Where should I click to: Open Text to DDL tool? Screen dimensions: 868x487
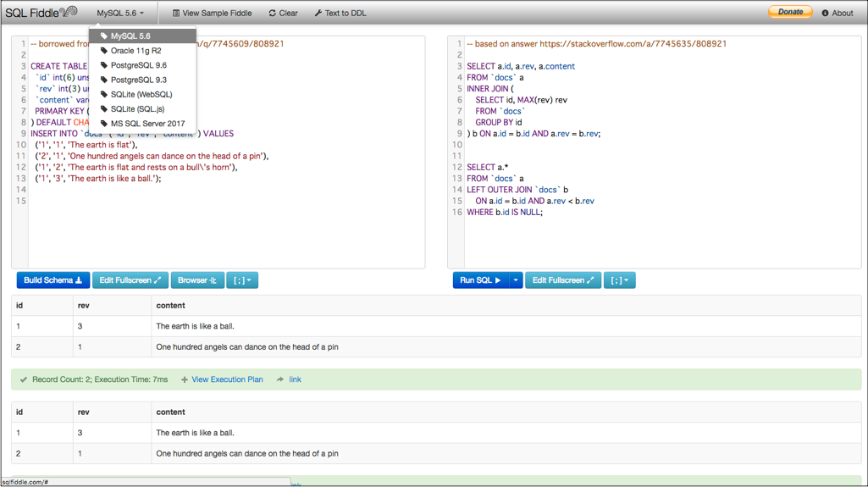[340, 13]
